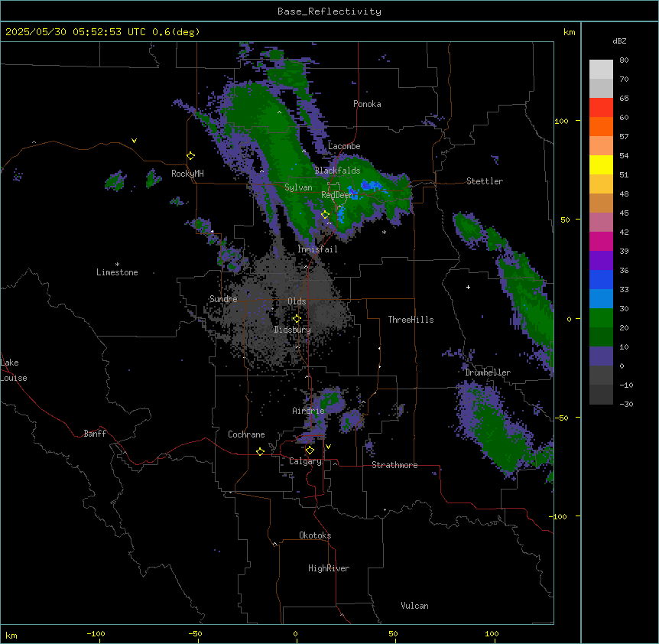
Task: Click the 57 value in the dBZ legend
Action: 624,136
